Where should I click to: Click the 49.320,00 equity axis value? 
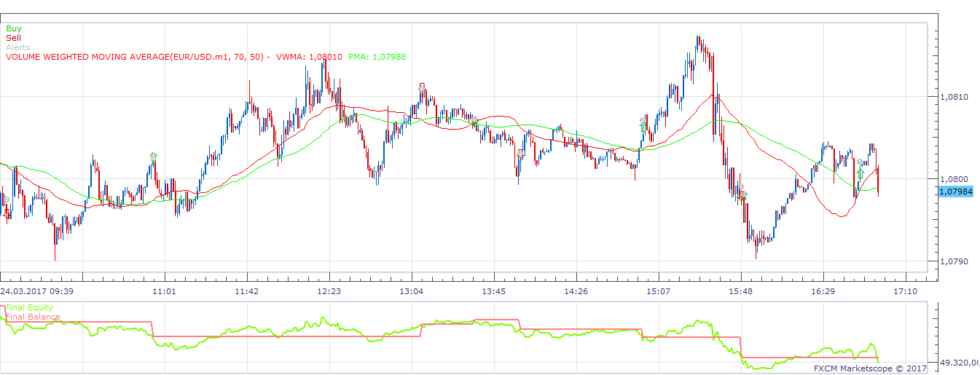(x=959, y=362)
